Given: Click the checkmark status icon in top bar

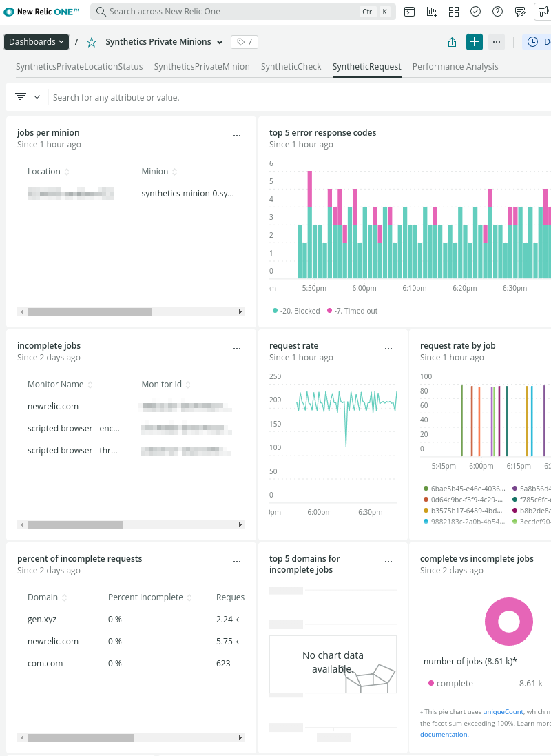Looking at the screenshot, I should pos(475,11).
